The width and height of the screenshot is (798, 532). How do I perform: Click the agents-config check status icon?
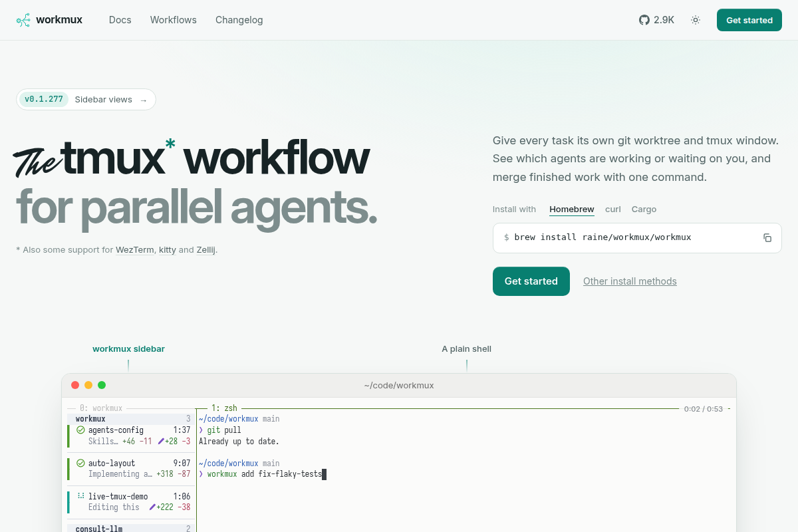pyautogui.click(x=81, y=430)
